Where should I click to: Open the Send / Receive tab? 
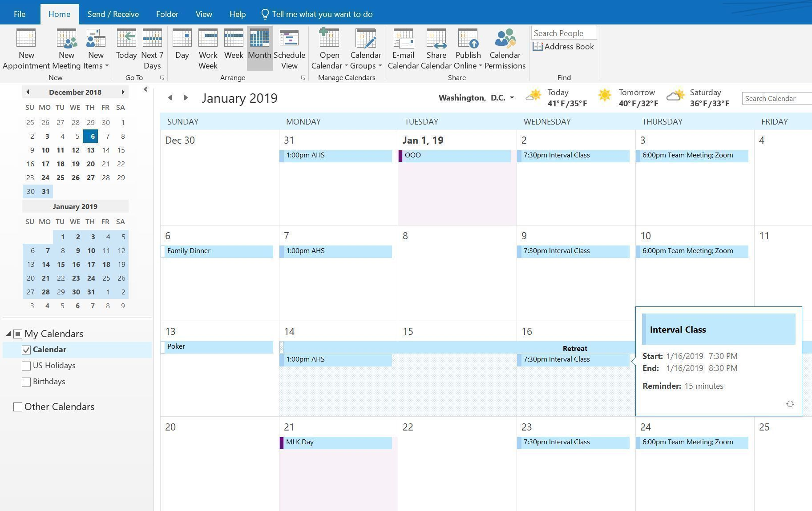(113, 14)
